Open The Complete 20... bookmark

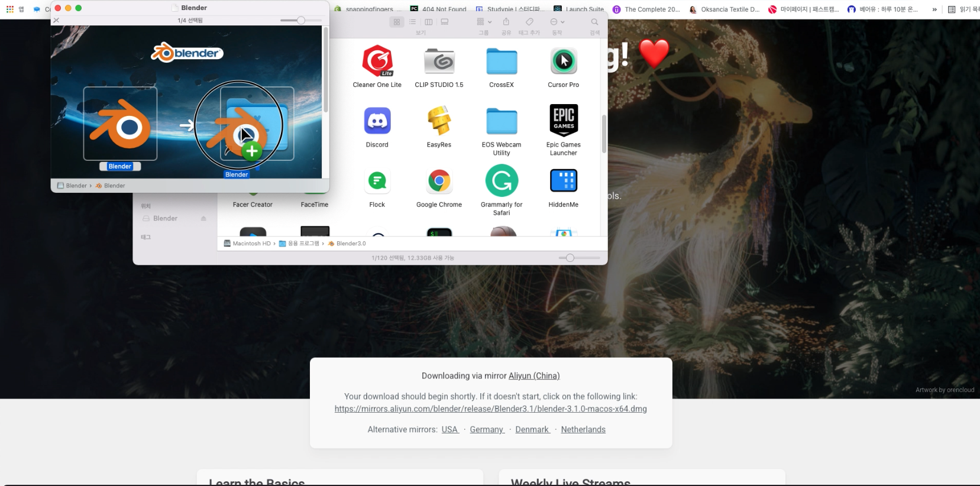(x=646, y=9)
